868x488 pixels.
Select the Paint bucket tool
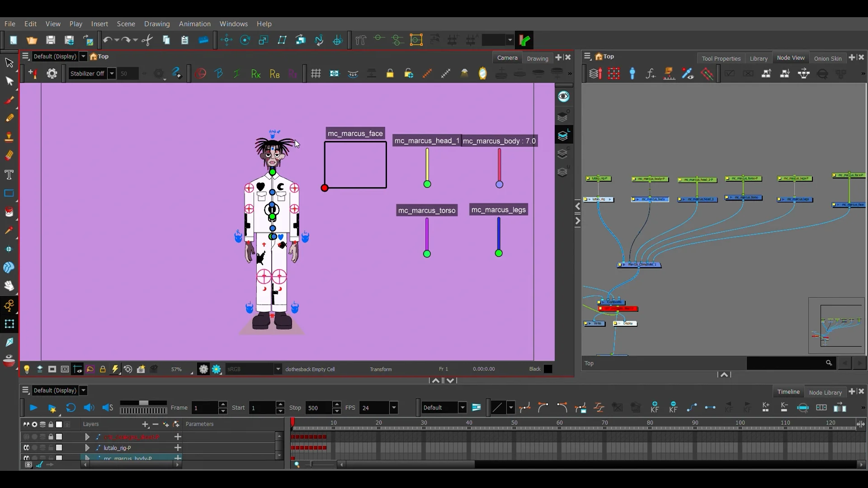click(9, 212)
